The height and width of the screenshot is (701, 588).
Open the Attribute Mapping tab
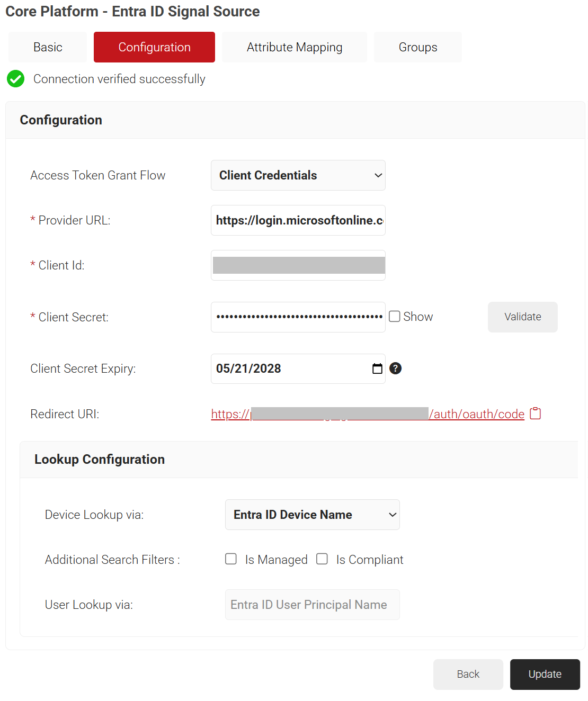pos(295,47)
